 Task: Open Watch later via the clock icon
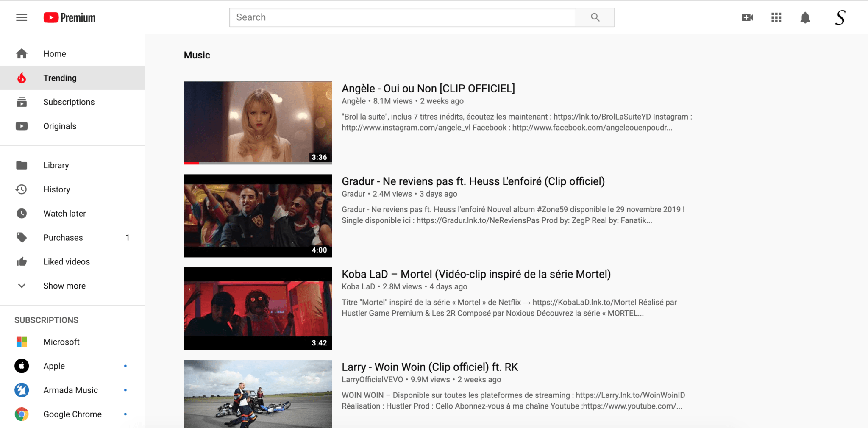pyautogui.click(x=21, y=213)
